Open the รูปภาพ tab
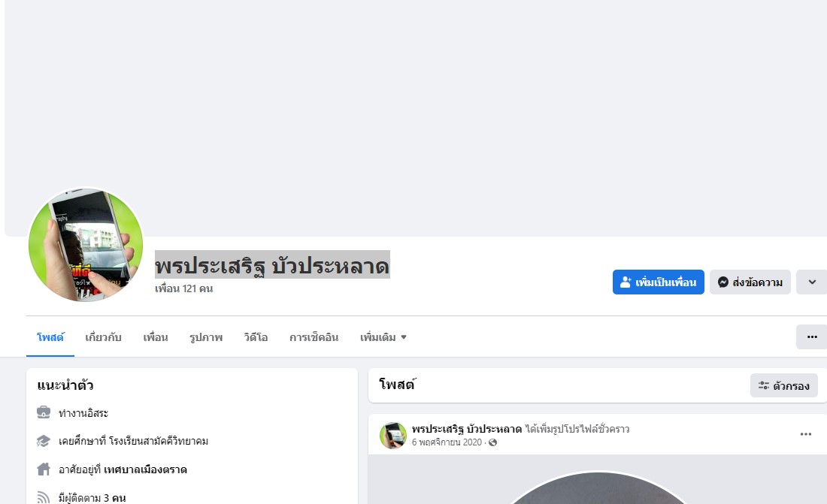Image resolution: width=827 pixels, height=504 pixels. pos(206,337)
